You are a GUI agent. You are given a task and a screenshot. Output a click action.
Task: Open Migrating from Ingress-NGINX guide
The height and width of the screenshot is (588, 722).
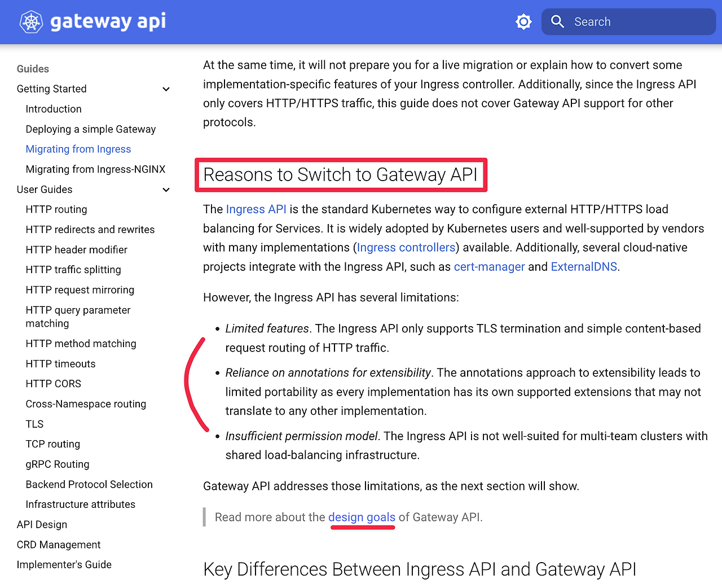click(96, 169)
